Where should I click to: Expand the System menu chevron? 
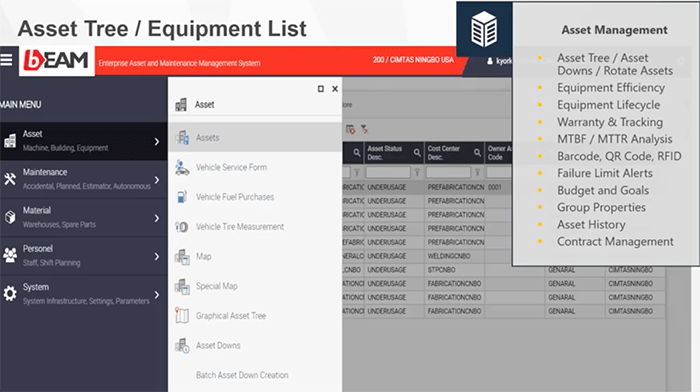point(157,295)
